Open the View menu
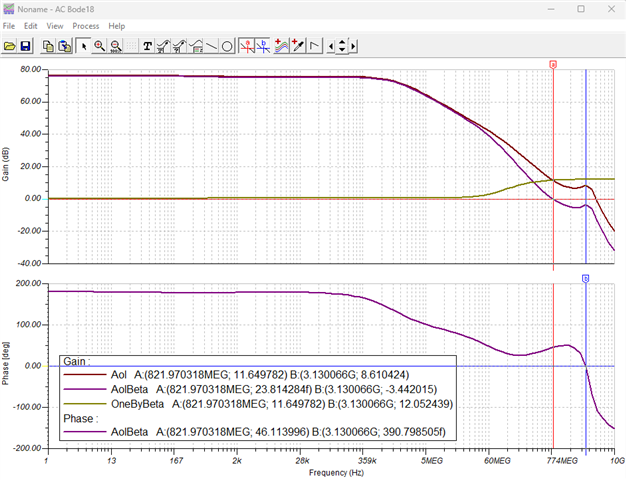The height and width of the screenshot is (480, 626). pyautogui.click(x=55, y=26)
